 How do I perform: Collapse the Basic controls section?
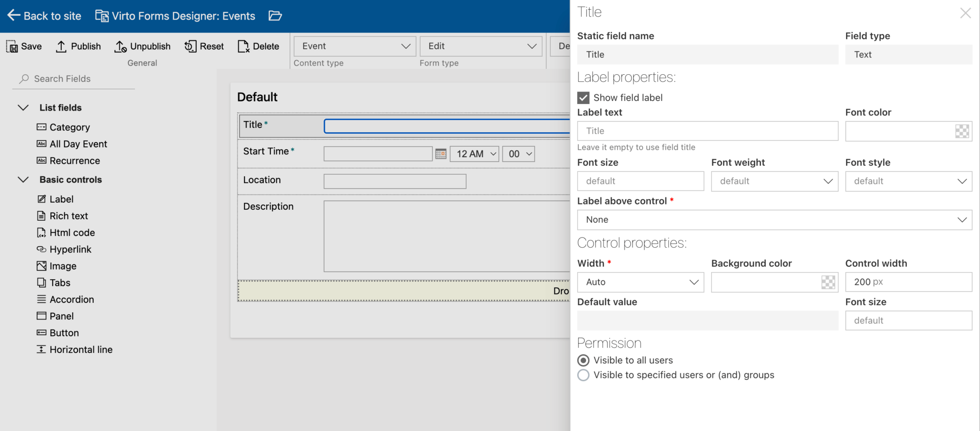(23, 180)
